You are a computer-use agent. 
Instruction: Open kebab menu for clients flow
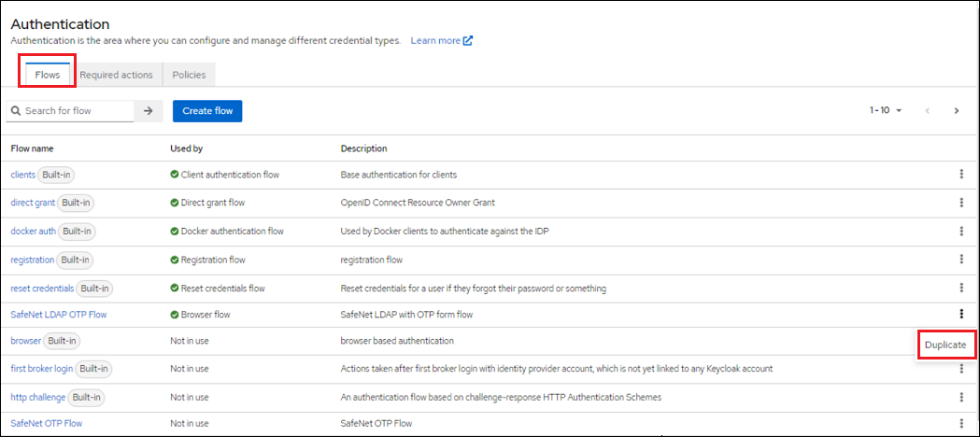pos(961,175)
